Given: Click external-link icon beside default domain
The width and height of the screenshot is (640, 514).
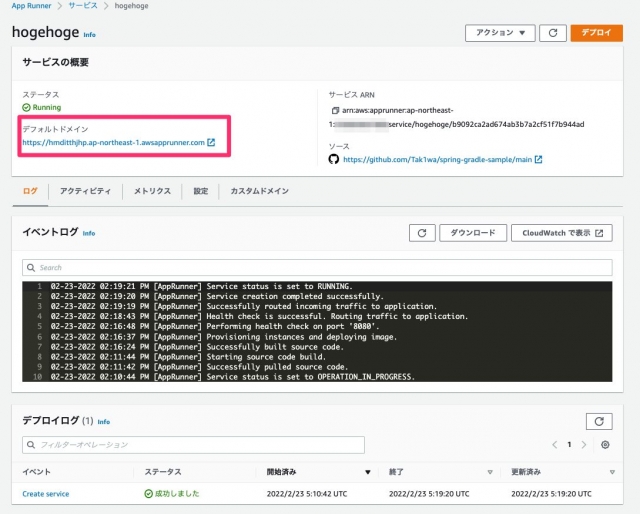Looking at the screenshot, I should point(211,142).
